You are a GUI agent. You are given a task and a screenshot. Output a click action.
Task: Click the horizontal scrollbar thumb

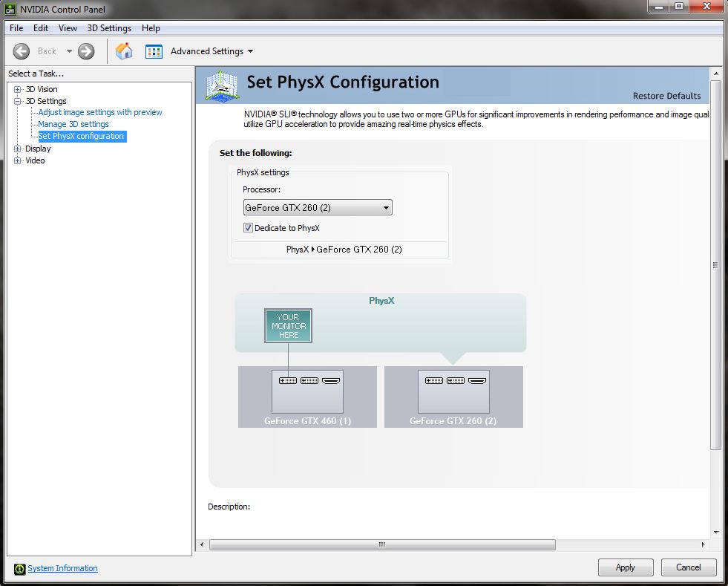(x=382, y=544)
